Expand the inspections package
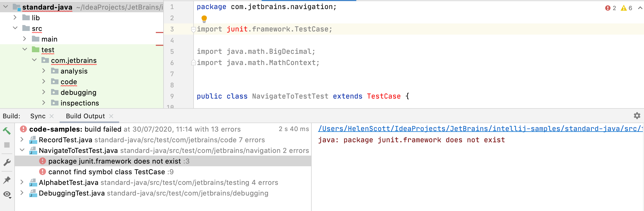Screen dimensions: 644x211 [x=44, y=103]
